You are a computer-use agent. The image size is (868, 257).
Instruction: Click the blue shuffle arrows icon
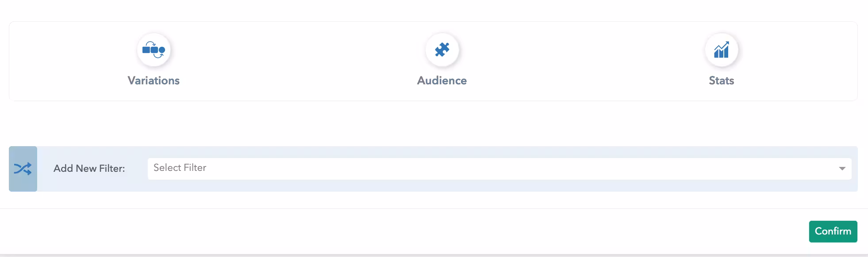(23, 169)
